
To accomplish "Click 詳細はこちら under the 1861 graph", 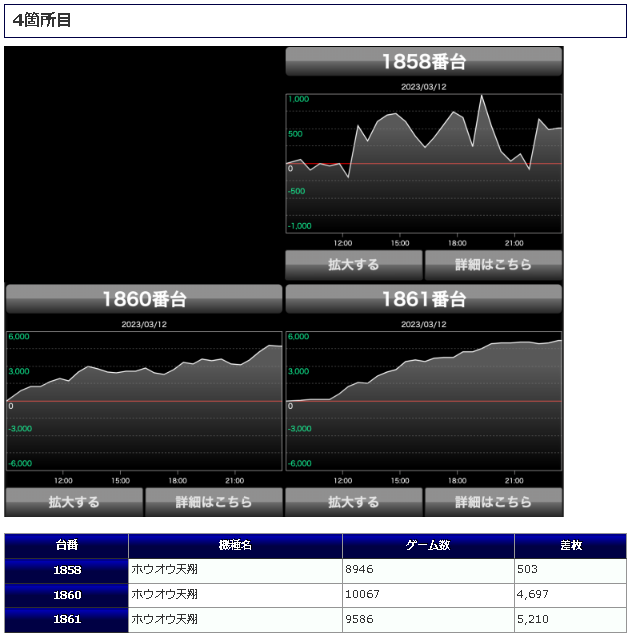I will 493,502.
